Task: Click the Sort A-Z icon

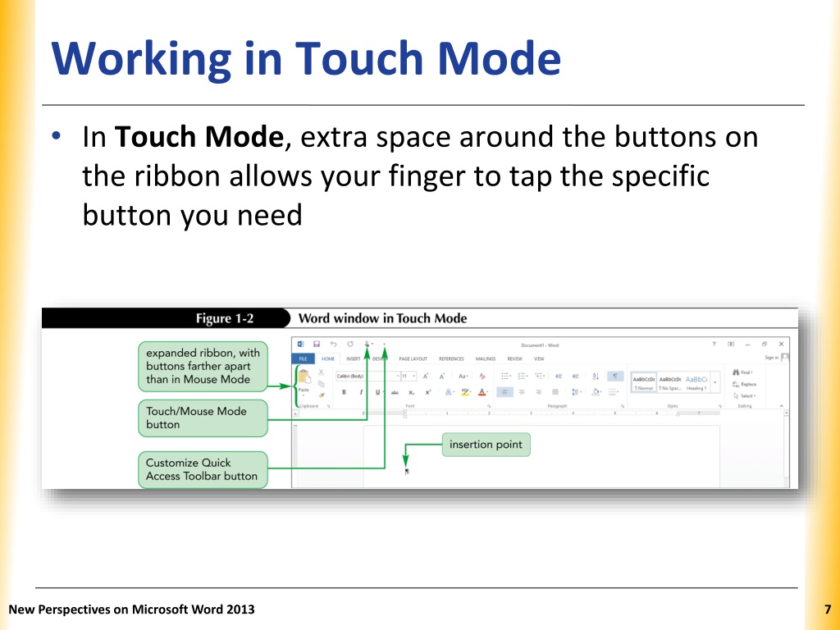Action: (x=596, y=376)
